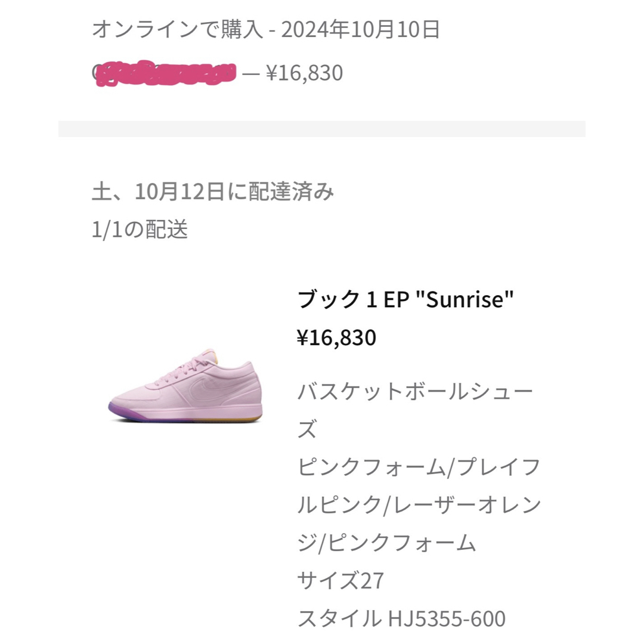Image resolution: width=644 pixels, height=644 pixels.
Task: Click the order total ¥16,830 beside order number
Action: coord(304,73)
